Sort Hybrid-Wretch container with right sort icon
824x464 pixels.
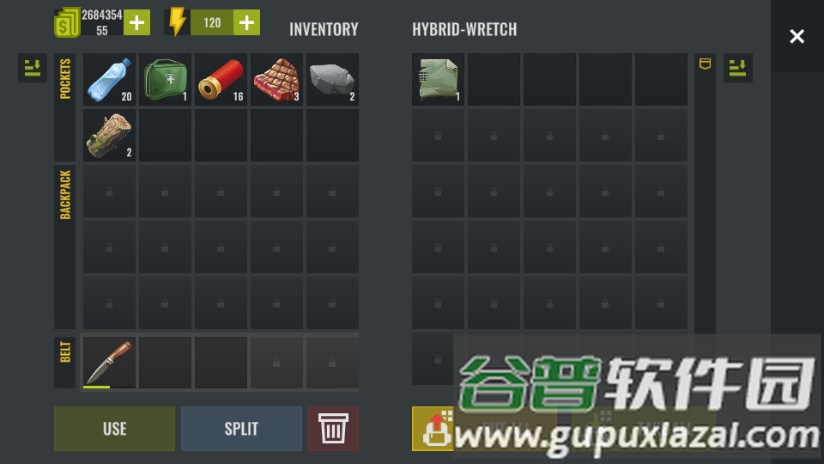[738, 68]
